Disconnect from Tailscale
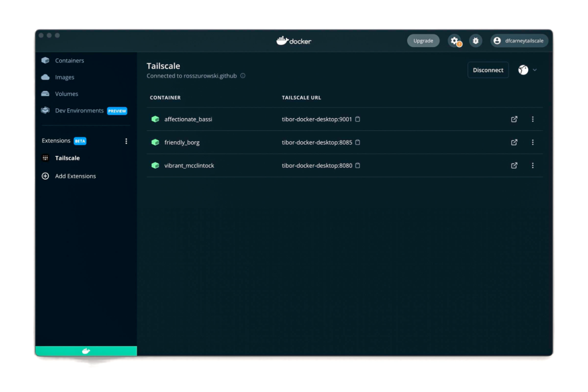 coord(488,70)
